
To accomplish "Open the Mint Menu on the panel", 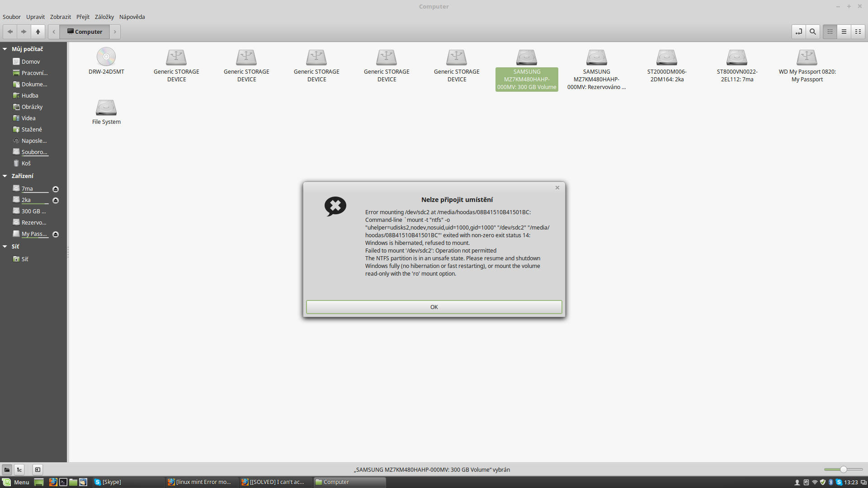I will tap(16, 482).
